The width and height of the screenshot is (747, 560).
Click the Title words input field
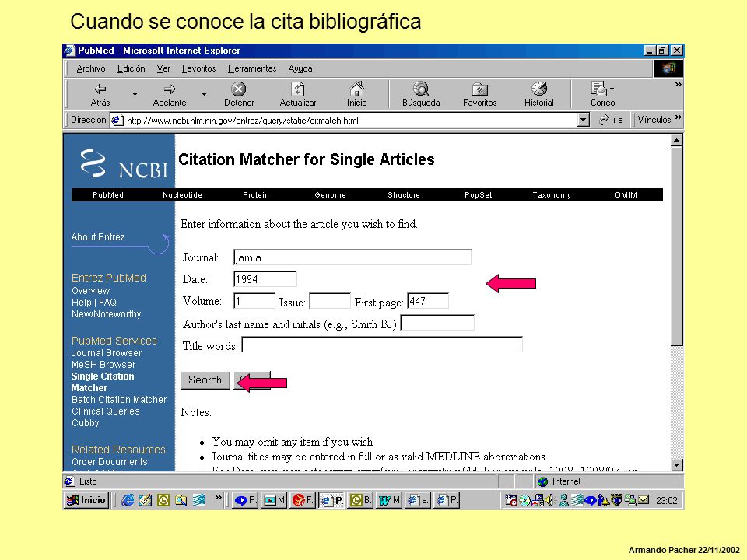pyautogui.click(x=382, y=345)
